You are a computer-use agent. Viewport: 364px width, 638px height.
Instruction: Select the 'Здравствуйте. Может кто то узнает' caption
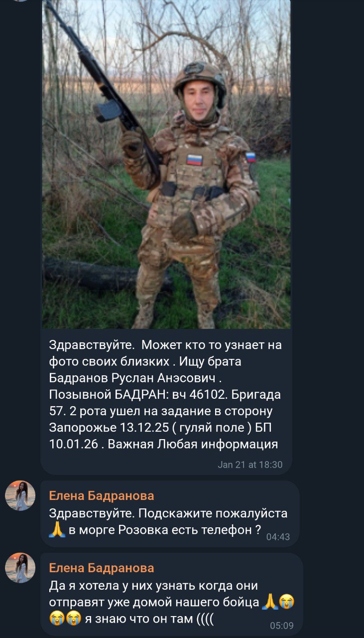(166, 394)
